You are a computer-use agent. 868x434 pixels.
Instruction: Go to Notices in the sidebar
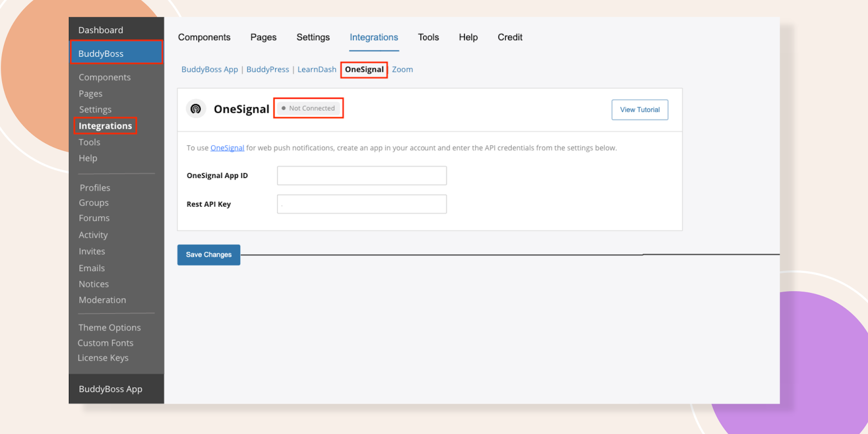(93, 284)
